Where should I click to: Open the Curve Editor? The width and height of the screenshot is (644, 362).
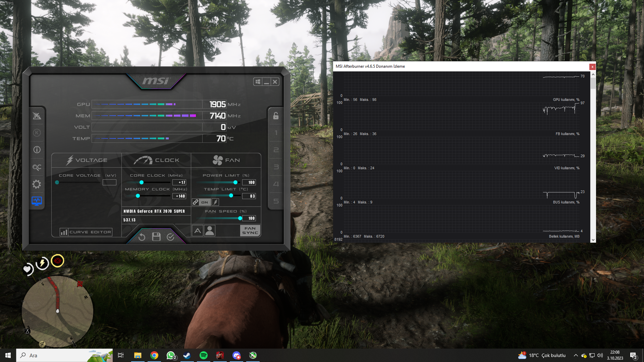(86, 232)
